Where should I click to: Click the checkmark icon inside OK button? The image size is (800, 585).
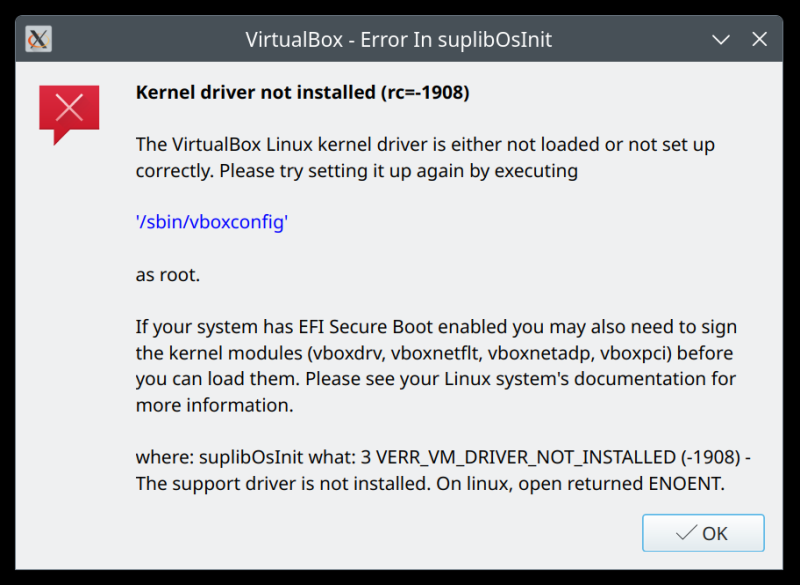coord(686,533)
